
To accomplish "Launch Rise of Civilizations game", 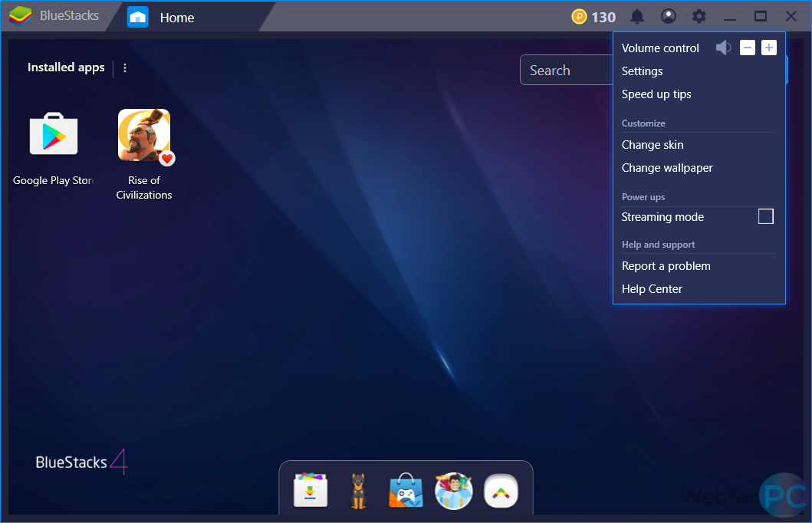I will click(144, 135).
